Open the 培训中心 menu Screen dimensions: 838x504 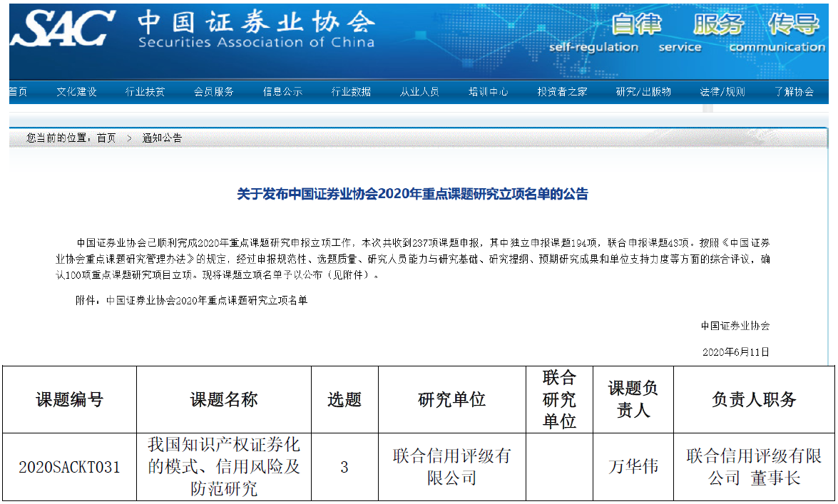tap(488, 92)
